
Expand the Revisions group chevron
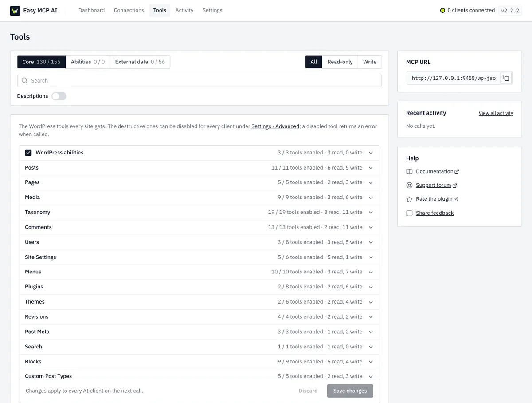click(x=371, y=317)
